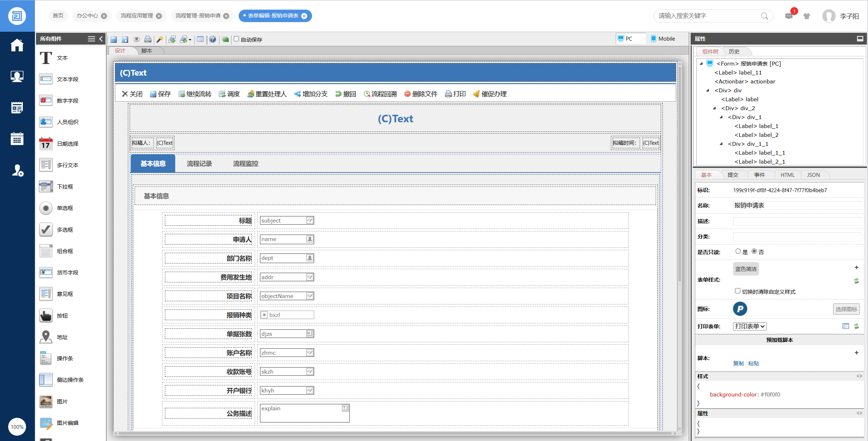Click the 描述 input field

tap(797, 221)
